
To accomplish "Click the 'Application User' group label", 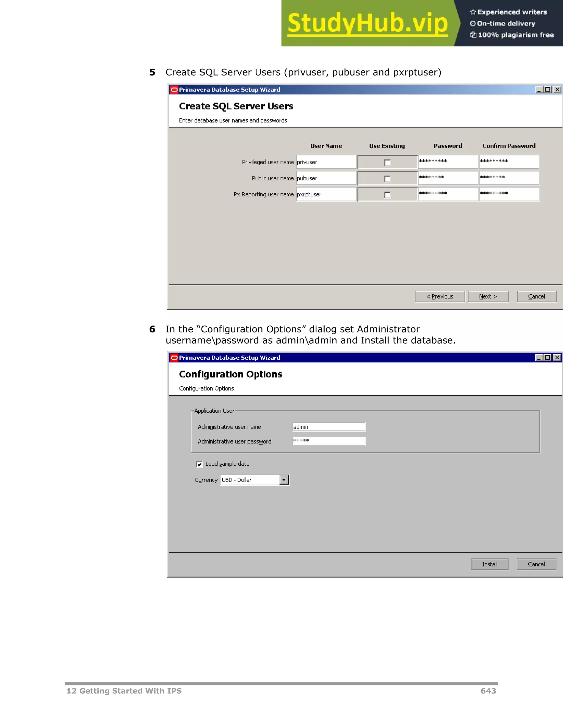I will click(214, 411).
